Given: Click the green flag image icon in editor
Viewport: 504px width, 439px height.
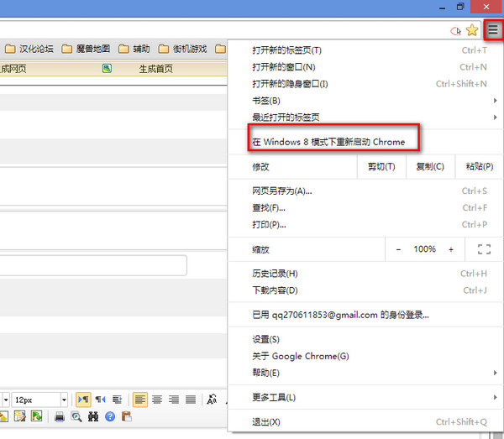Looking at the screenshot, I should click(36, 416).
